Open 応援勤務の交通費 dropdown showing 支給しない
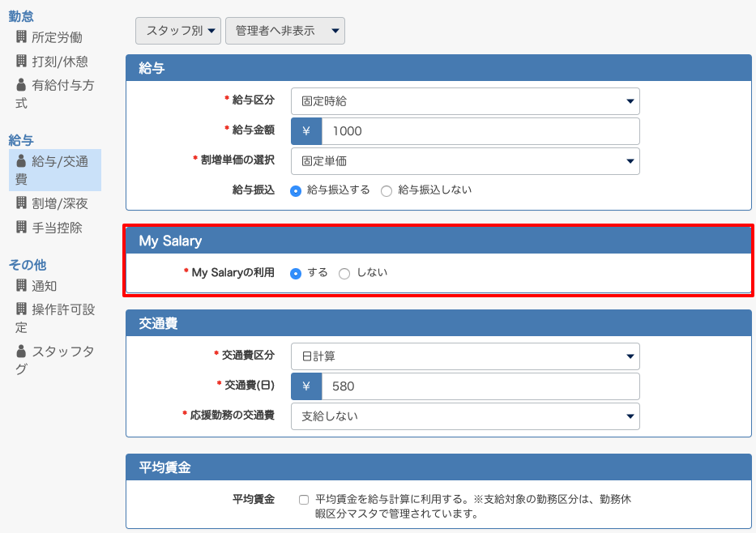The width and height of the screenshot is (756, 533). pos(465,416)
